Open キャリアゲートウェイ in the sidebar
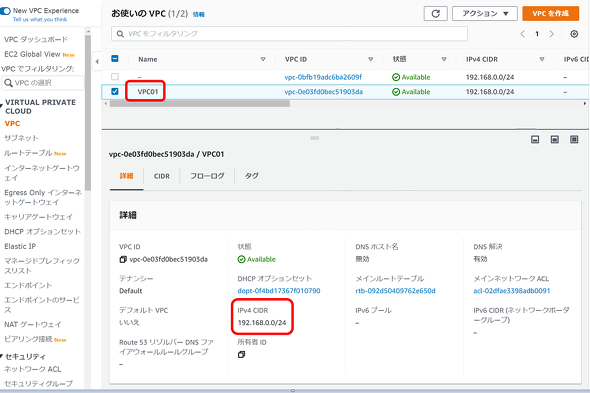Image resolution: width=590 pixels, height=393 pixels. pos(38,217)
